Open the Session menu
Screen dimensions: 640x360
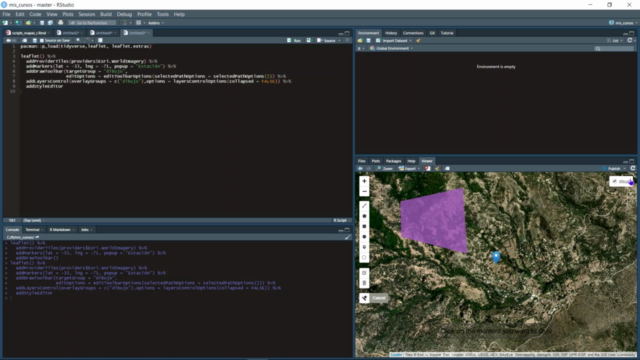87,14
